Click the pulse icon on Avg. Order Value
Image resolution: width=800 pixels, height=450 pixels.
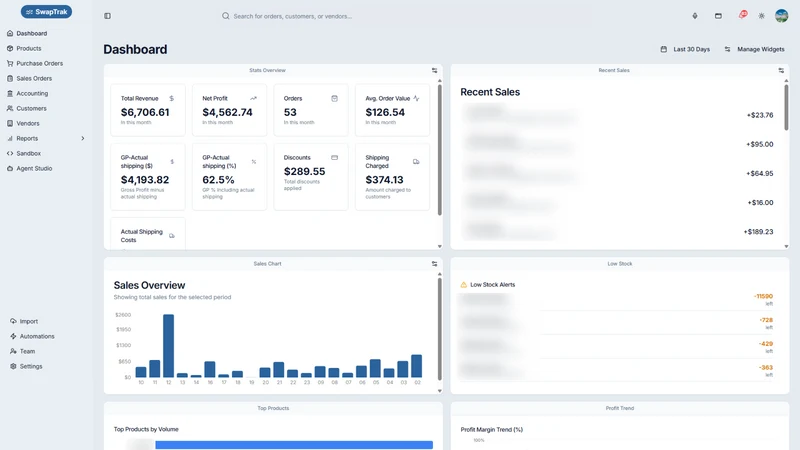(416, 98)
